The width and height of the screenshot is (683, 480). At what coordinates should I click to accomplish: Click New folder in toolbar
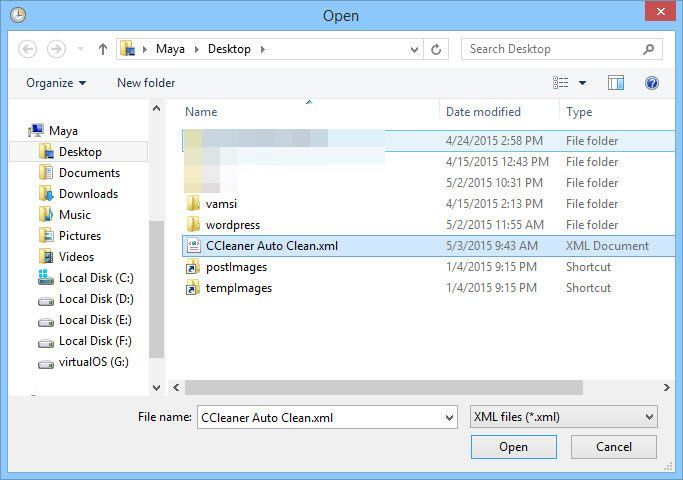[146, 83]
